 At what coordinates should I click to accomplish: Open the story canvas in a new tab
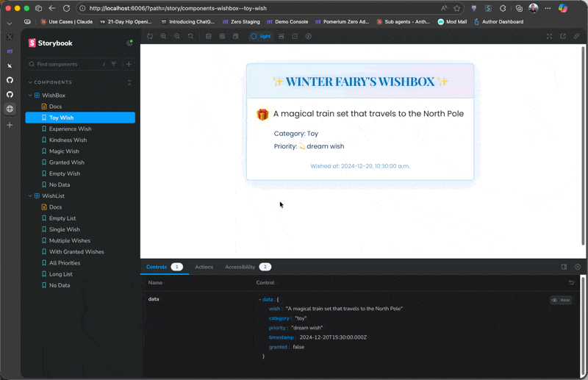(x=563, y=36)
